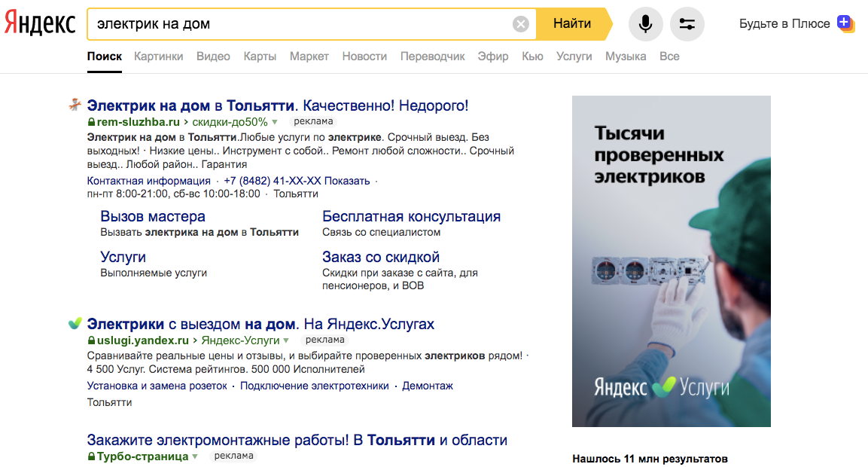Click the Yandex Services checkmark favicon

(x=75, y=323)
